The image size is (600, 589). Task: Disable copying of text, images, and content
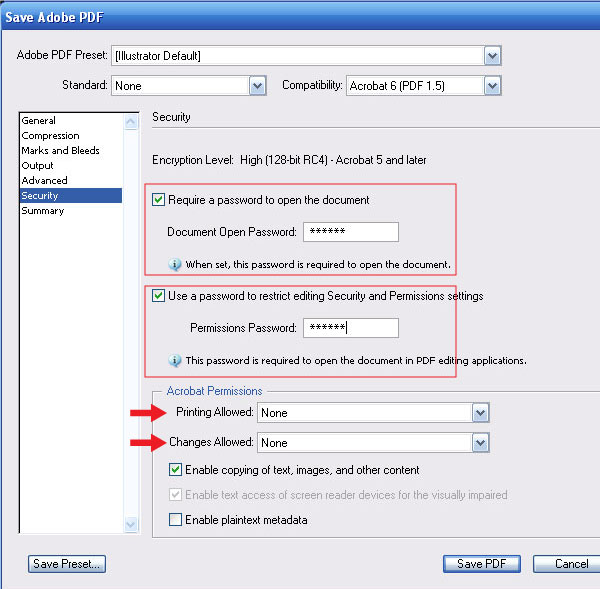176,470
